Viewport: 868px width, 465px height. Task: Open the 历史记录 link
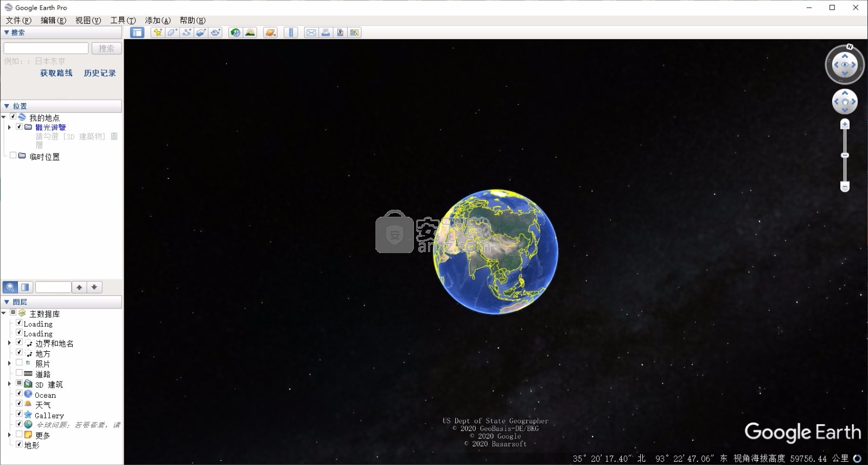click(100, 73)
